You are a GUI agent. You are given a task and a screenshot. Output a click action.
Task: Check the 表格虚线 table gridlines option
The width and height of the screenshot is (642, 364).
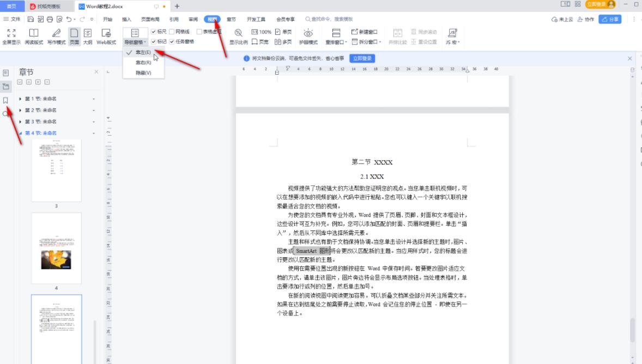[x=200, y=31]
